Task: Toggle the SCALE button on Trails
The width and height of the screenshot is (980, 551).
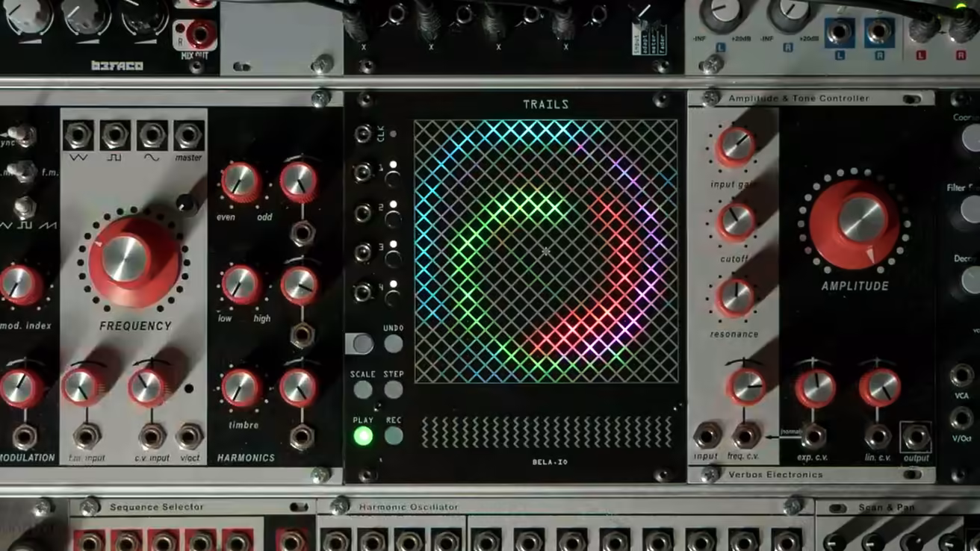Action: 363,390
